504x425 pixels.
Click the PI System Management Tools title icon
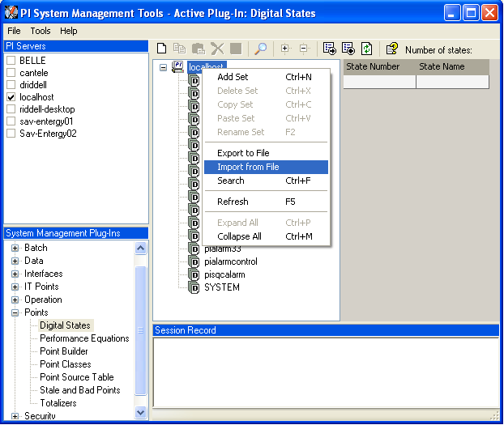coord(11,13)
